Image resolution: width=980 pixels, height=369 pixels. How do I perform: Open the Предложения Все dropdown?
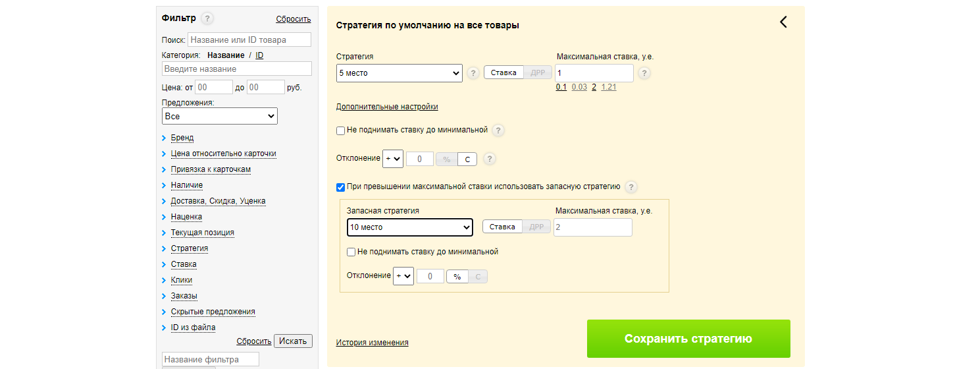[x=220, y=116]
